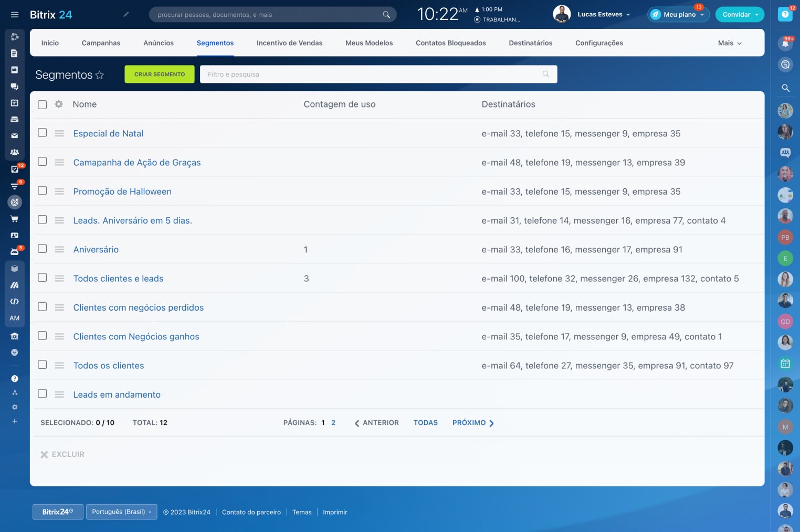Click the Filtro e pesquisa search field

[373, 75]
